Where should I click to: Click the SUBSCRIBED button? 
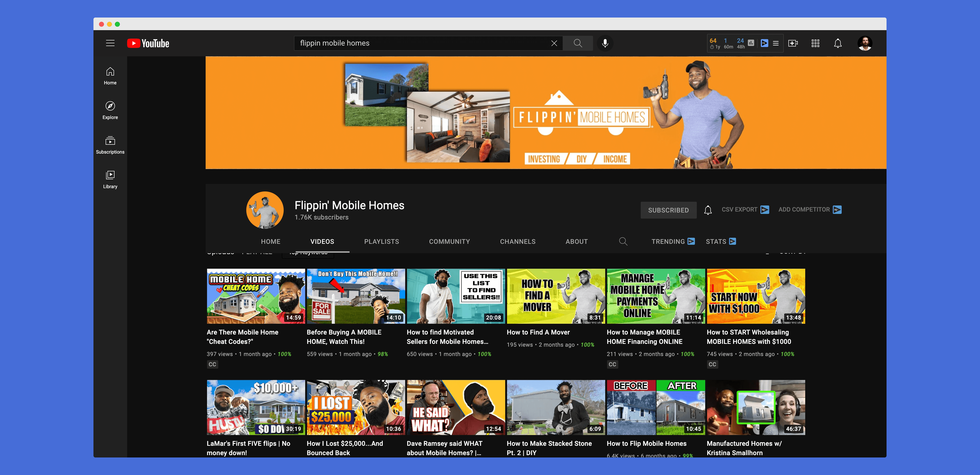click(x=669, y=210)
